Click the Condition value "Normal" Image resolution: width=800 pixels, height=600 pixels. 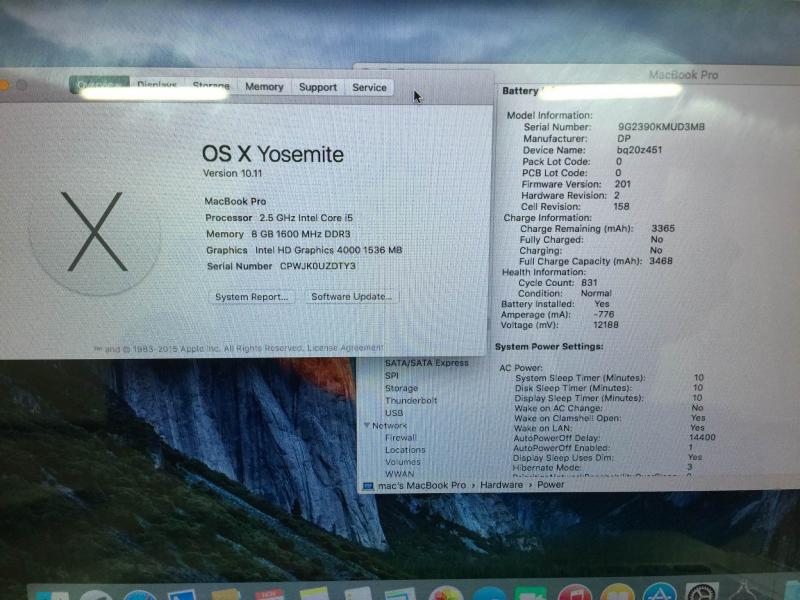(596, 293)
